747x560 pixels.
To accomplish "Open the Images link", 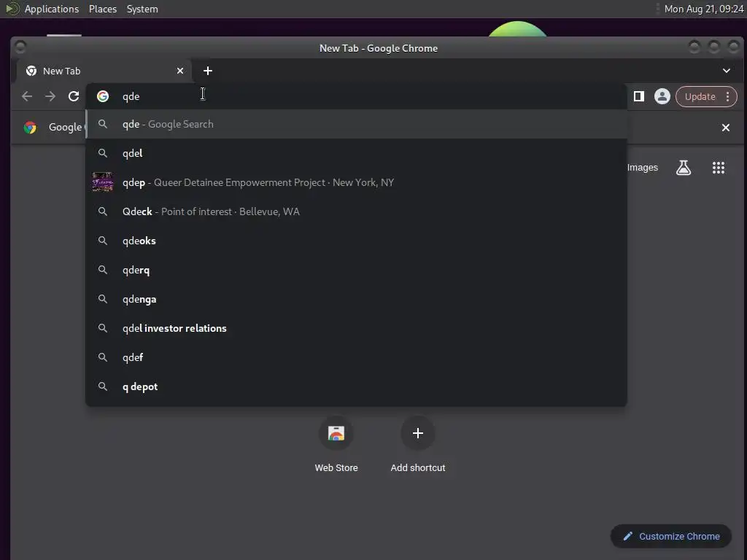I will coord(642,168).
